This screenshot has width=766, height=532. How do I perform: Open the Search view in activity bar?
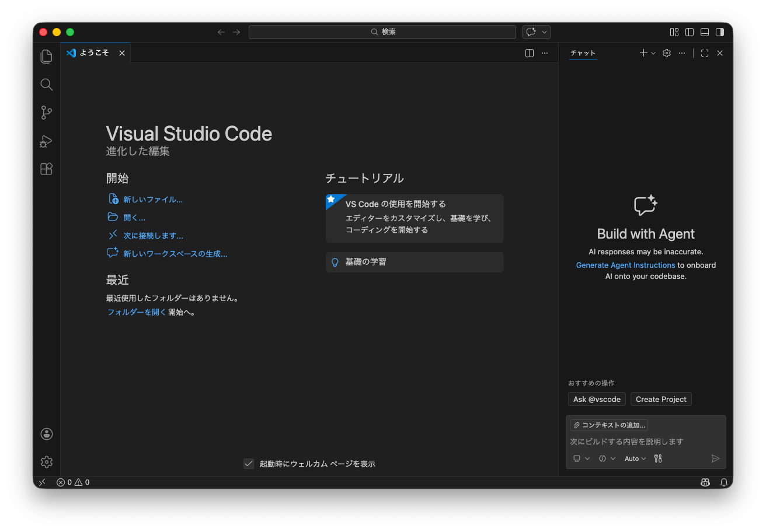click(47, 85)
